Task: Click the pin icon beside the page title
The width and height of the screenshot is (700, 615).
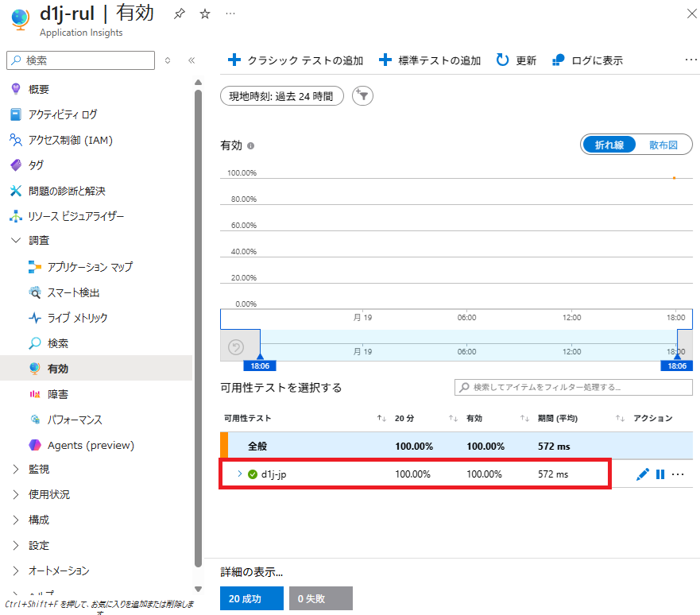Action: pyautogui.click(x=179, y=14)
